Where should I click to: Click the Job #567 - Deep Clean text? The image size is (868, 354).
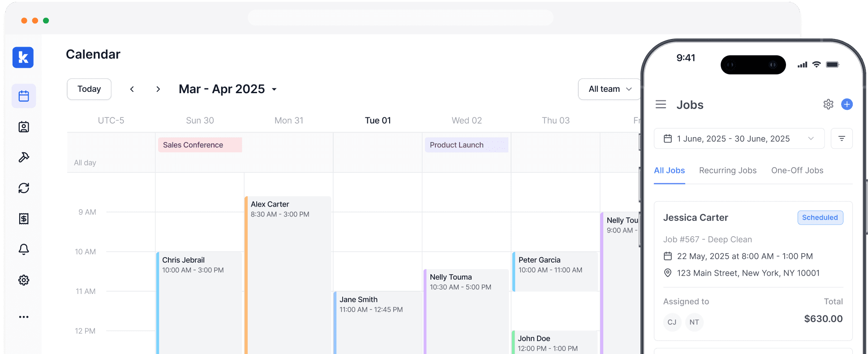click(707, 239)
